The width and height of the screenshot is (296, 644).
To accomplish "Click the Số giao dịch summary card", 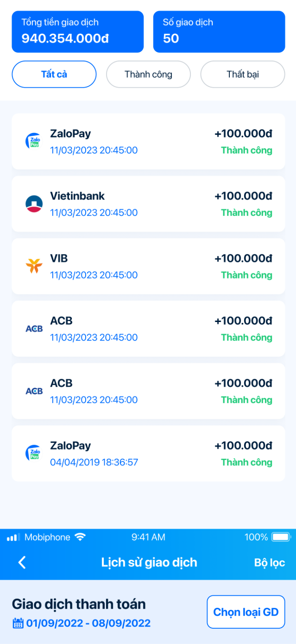I will (219, 31).
